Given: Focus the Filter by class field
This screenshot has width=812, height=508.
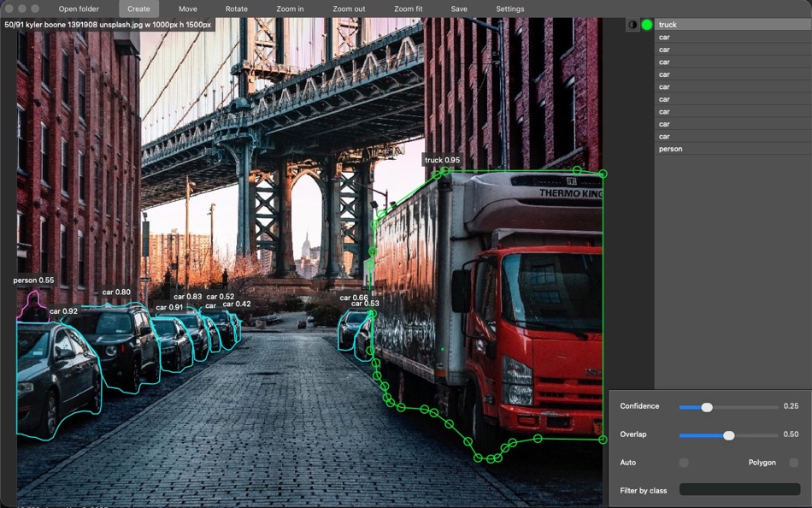Looking at the screenshot, I should (739, 489).
